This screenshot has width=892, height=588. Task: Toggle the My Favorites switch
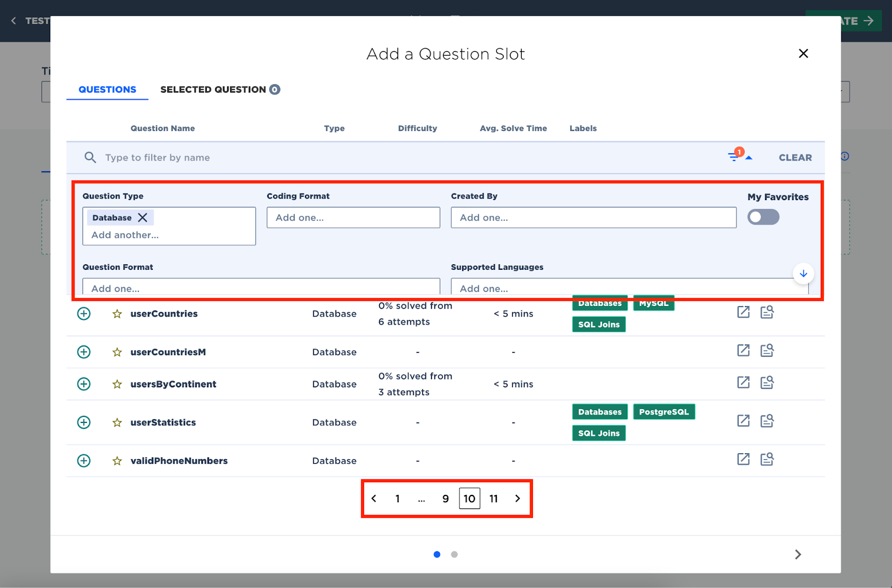(763, 217)
